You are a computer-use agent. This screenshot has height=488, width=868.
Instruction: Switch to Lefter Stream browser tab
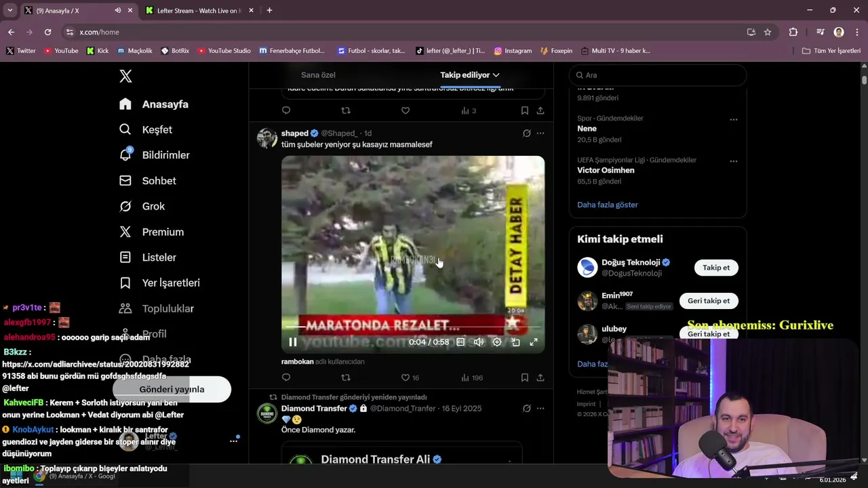tap(199, 11)
